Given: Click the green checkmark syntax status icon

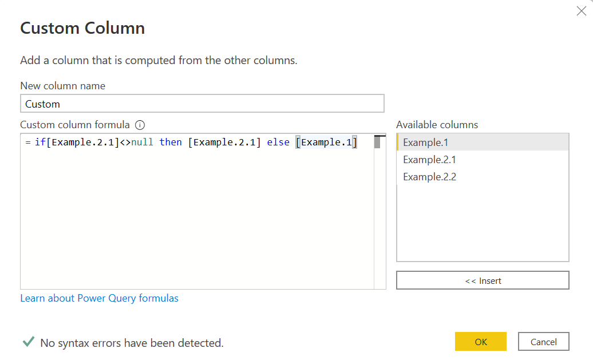Looking at the screenshot, I should click(x=29, y=342).
